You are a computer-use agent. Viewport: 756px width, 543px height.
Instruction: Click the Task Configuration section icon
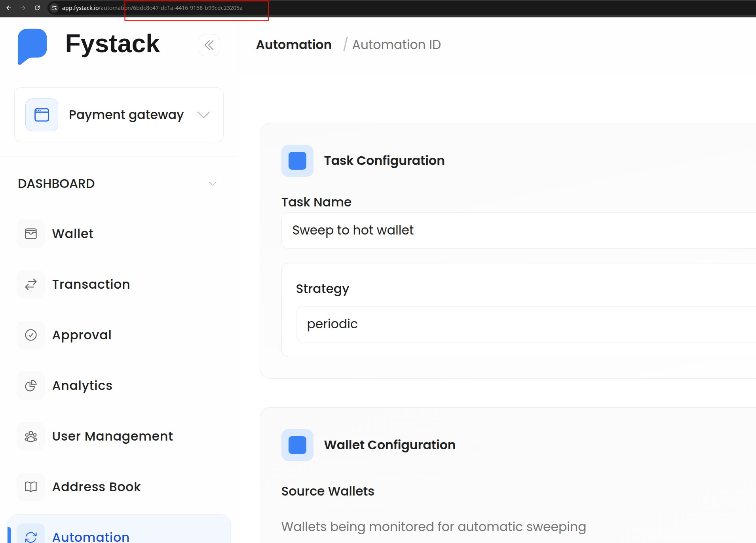[297, 161]
